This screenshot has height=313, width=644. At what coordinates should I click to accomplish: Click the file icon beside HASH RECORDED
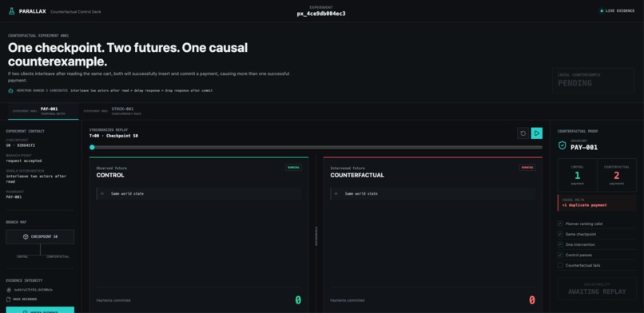pos(9,299)
